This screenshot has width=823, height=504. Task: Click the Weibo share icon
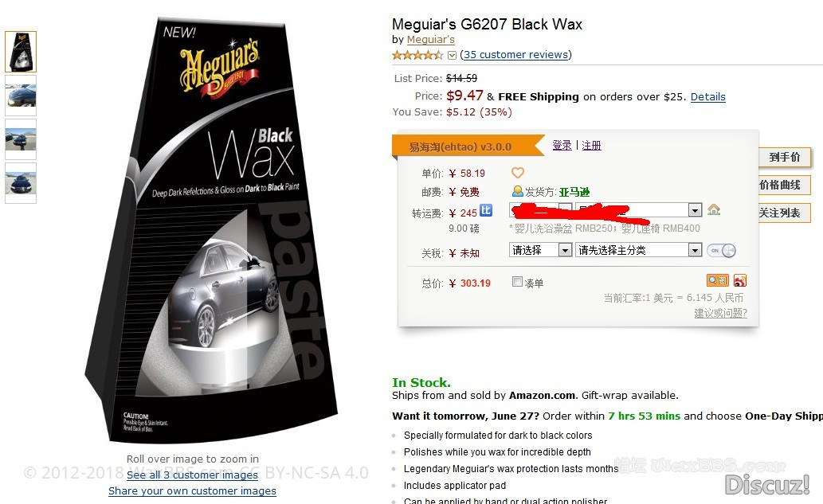click(740, 280)
